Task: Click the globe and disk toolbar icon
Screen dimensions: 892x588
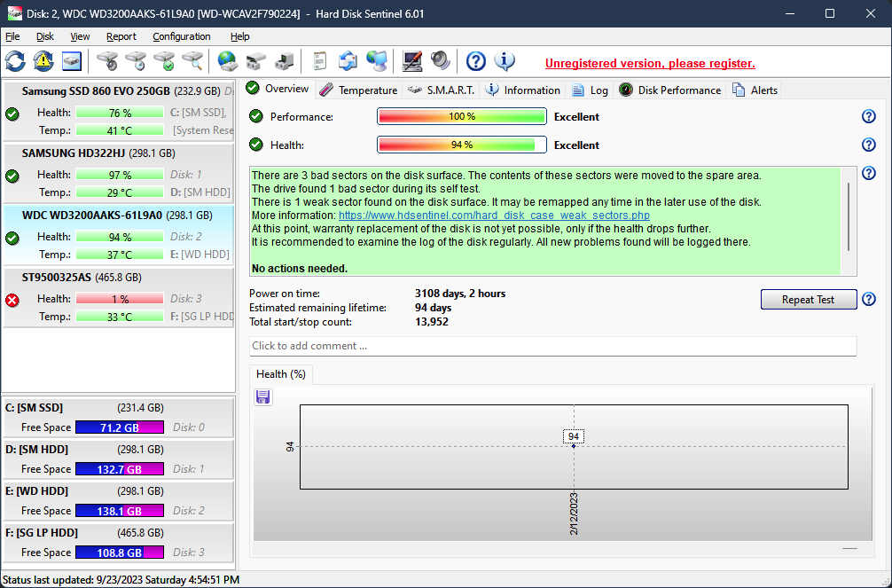Action: coord(228,61)
